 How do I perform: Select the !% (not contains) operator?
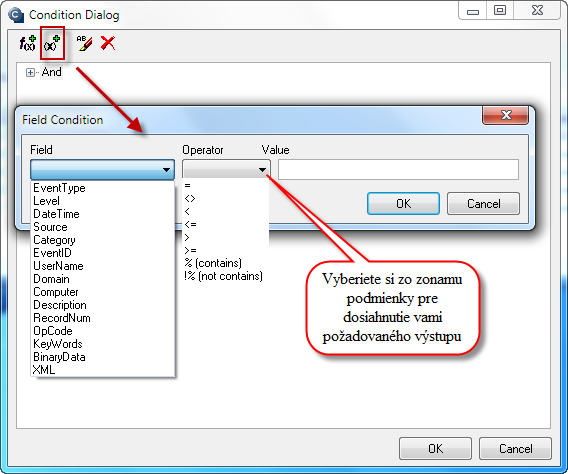pos(226,276)
